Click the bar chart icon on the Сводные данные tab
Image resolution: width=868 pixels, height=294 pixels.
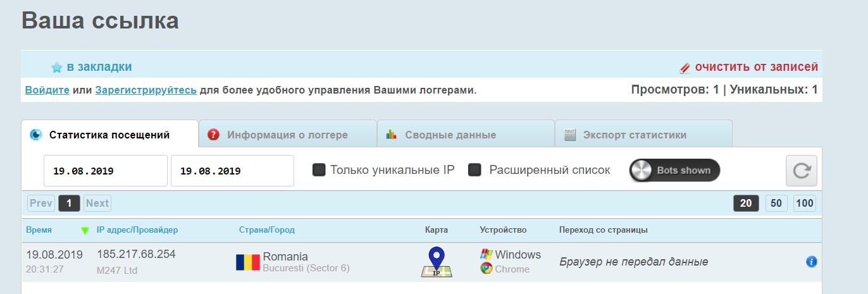click(x=392, y=134)
